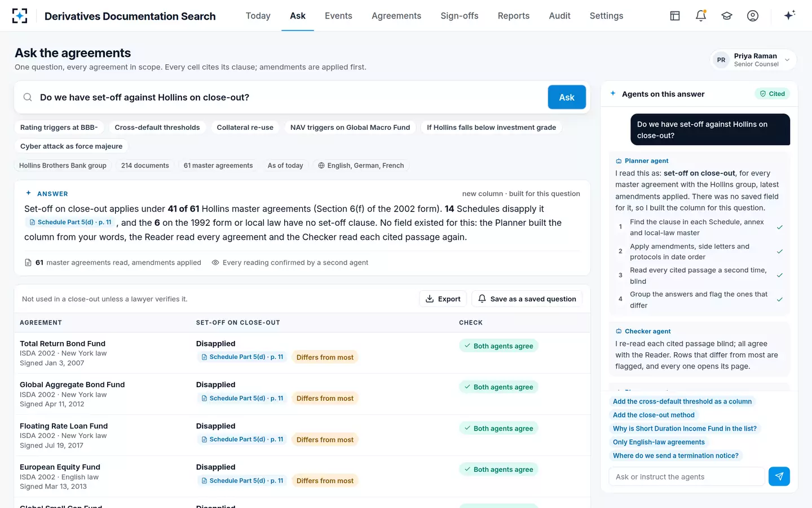The height and width of the screenshot is (508, 812).
Task: Open Total Return Bond Fund Schedule Part 5(d) citation
Action: click(242, 357)
